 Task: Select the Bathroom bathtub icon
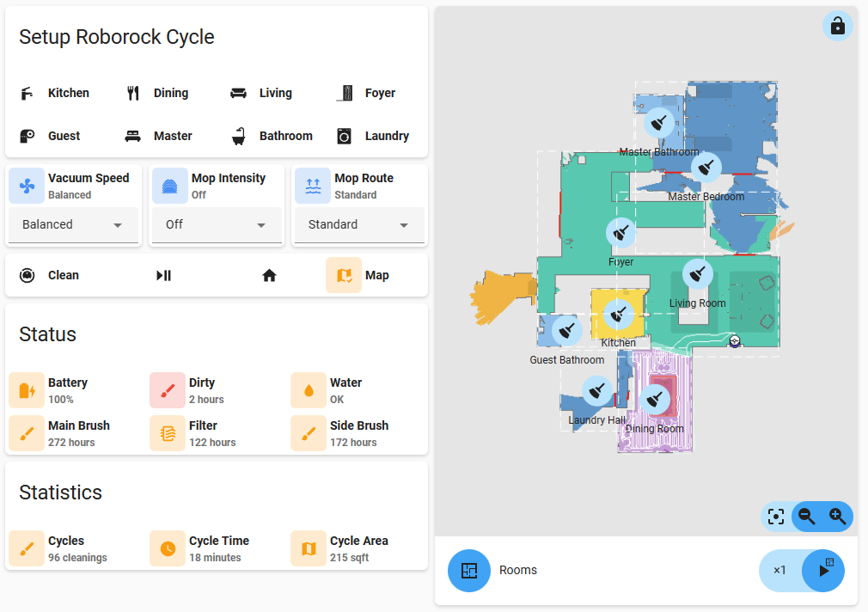(x=239, y=136)
